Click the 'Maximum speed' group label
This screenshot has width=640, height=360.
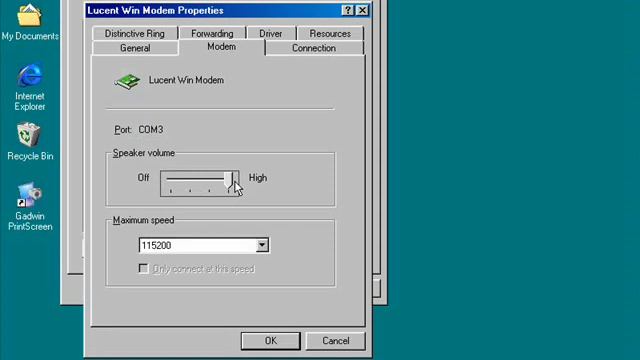pyautogui.click(x=144, y=220)
